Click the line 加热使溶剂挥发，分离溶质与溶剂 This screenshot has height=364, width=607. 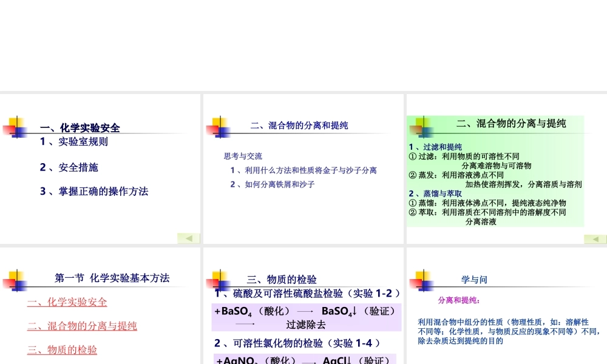(x=523, y=184)
